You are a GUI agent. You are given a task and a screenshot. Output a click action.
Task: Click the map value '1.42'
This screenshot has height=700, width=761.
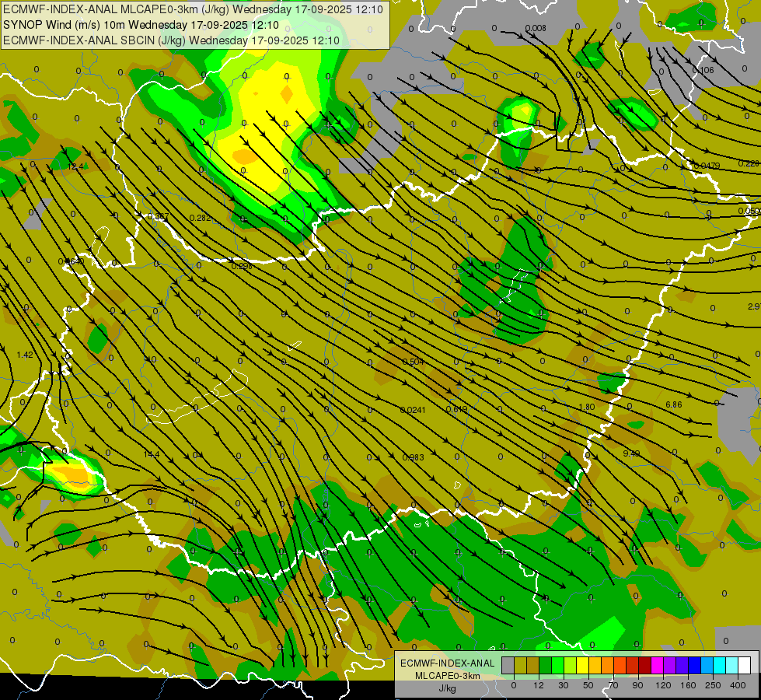[25, 355]
